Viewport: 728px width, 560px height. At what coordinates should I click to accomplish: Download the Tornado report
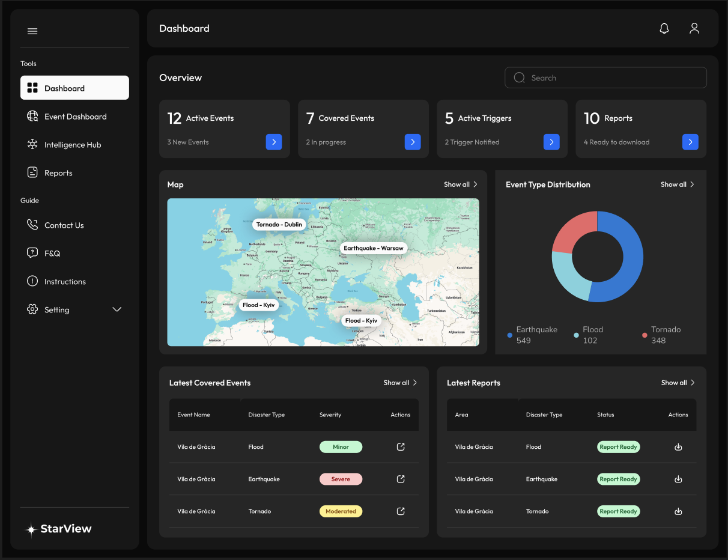click(x=678, y=511)
